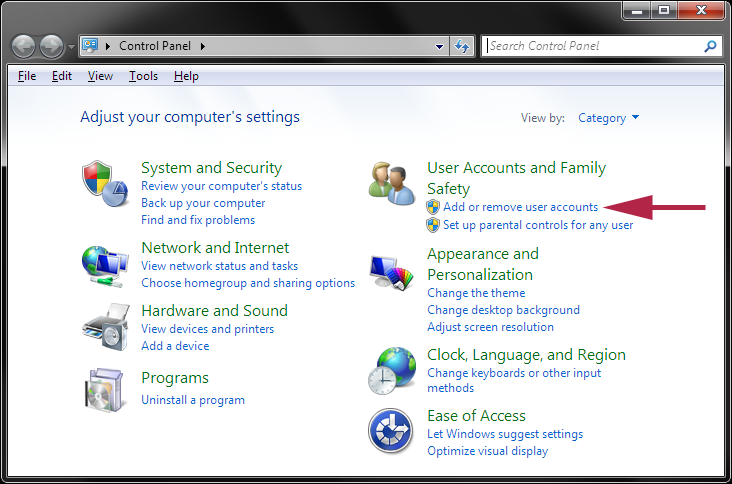Viewport: 732px width, 484px height.
Task: Click the Clock, Language, and Region globe icon
Action: coord(392,371)
